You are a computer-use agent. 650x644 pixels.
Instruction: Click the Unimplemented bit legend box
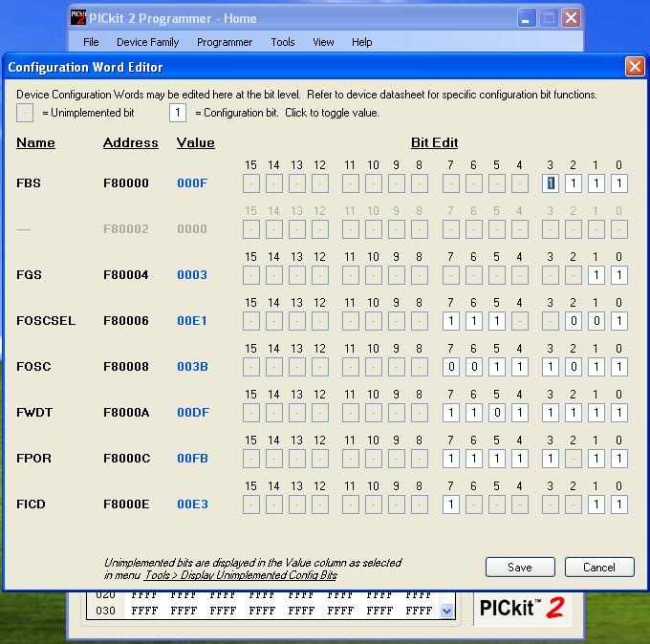click(25, 113)
